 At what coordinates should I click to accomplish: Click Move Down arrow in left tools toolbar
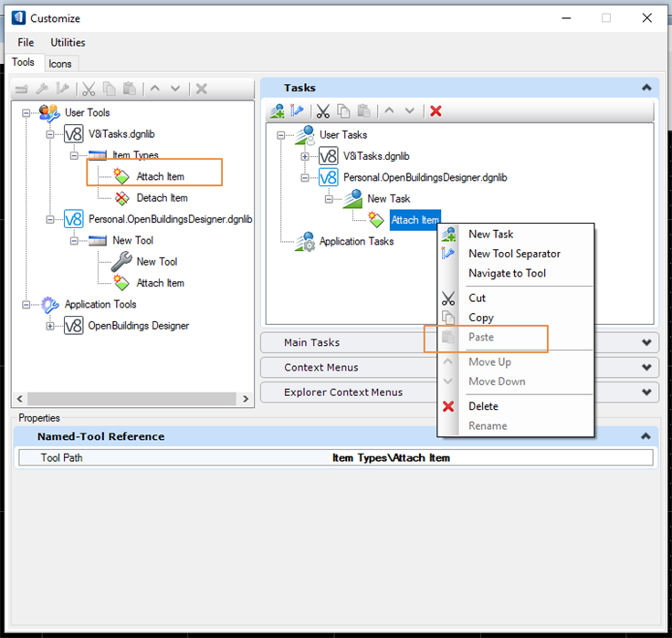point(175,89)
